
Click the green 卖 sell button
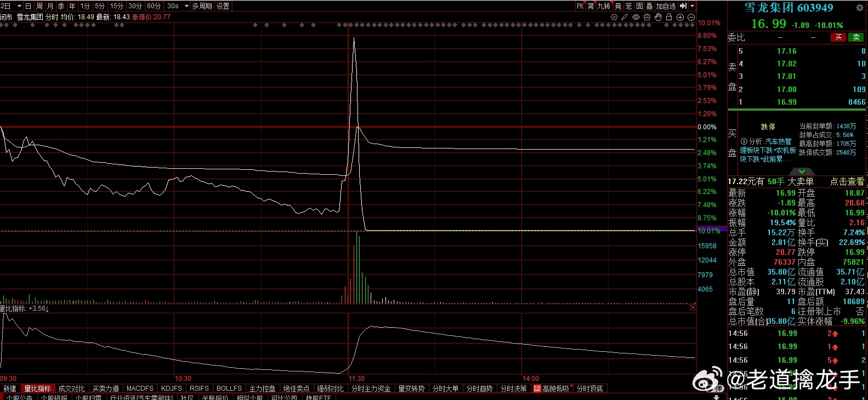click(x=856, y=37)
